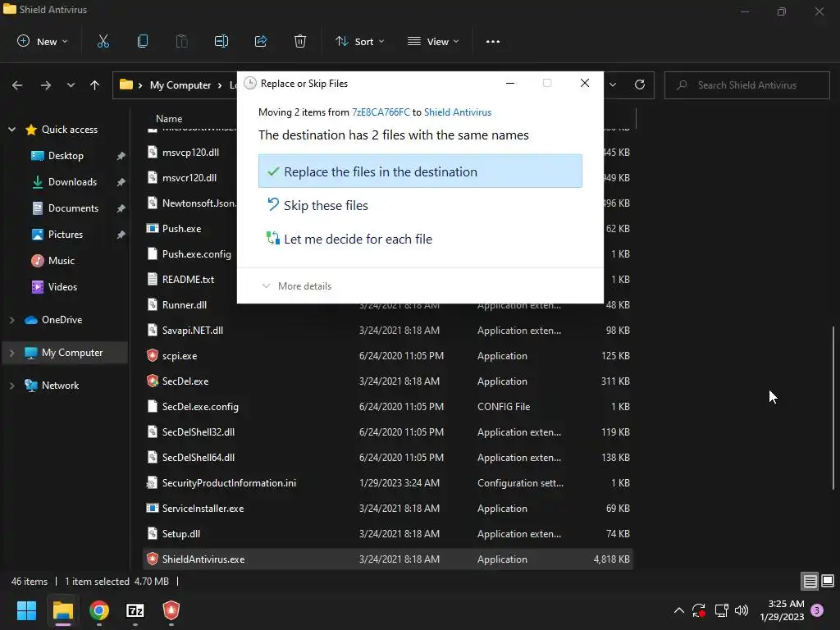The width and height of the screenshot is (840, 630).
Task: Open the Sort dropdown
Action: pyautogui.click(x=359, y=41)
